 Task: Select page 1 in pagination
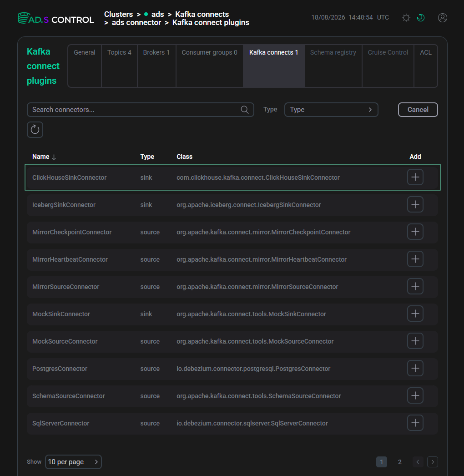pyautogui.click(x=382, y=462)
